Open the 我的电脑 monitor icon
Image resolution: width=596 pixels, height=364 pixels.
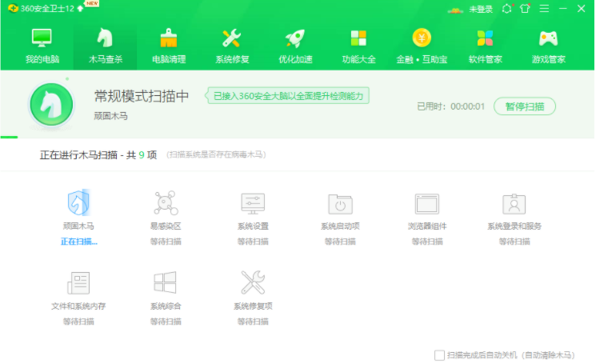(x=42, y=38)
